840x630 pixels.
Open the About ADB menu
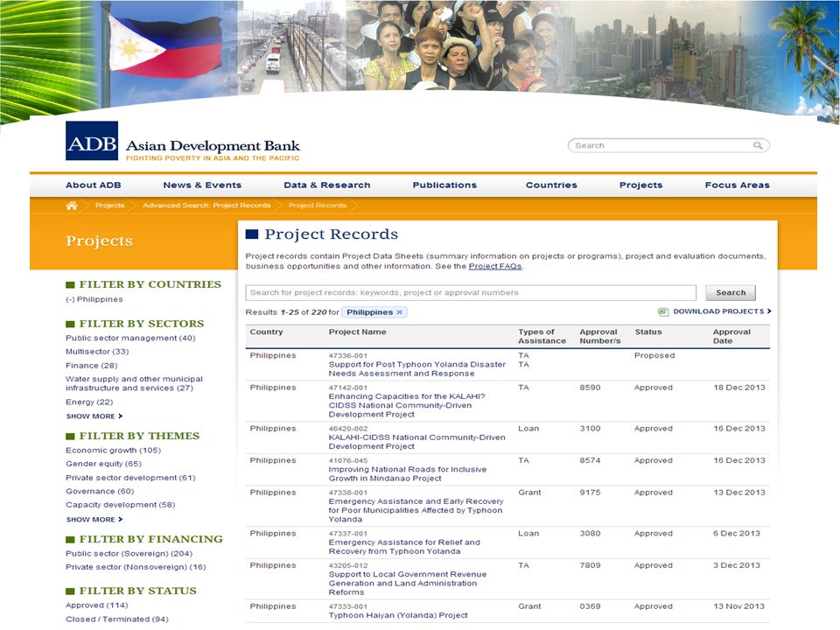[x=94, y=185]
